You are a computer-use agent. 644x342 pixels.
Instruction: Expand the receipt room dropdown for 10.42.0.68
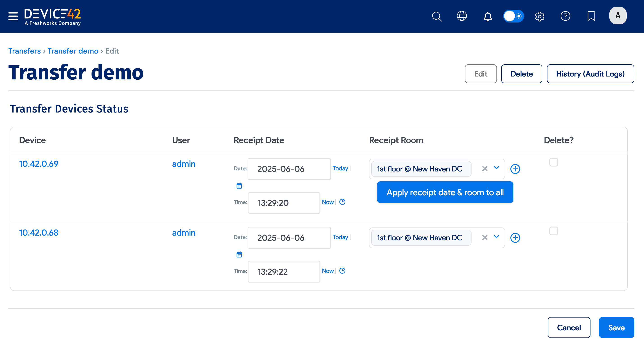coord(496,237)
